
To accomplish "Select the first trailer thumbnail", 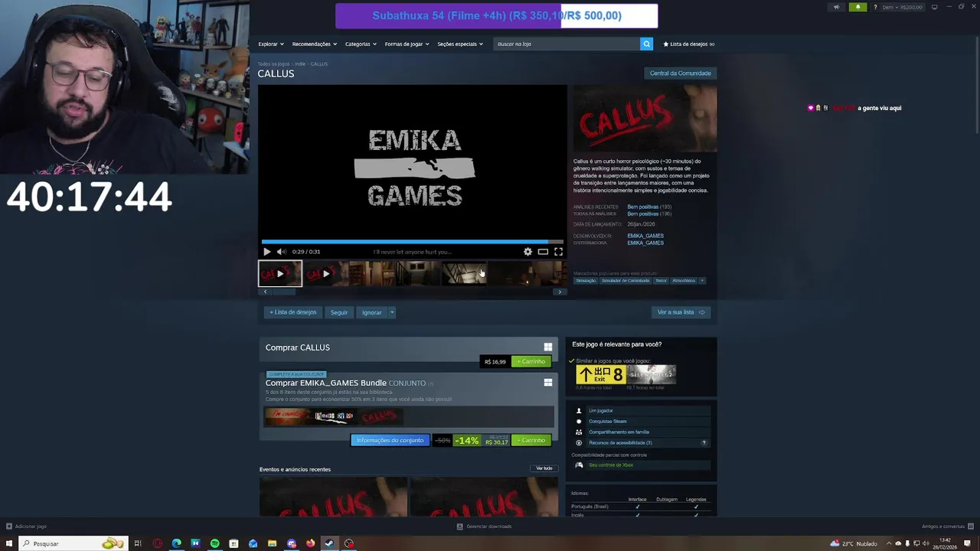I will pyautogui.click(x=280, y=273).
